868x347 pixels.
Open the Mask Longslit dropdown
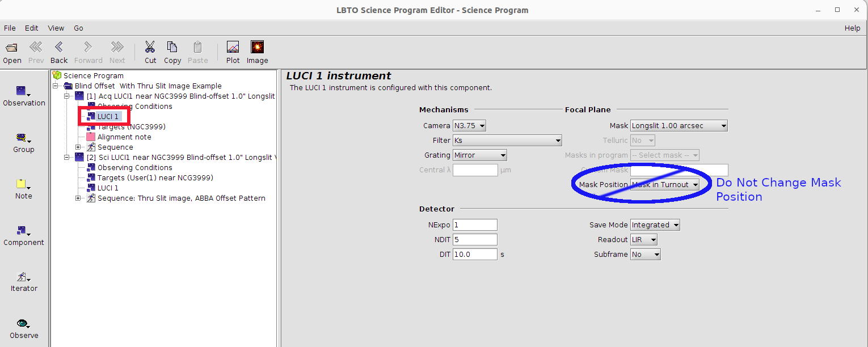point(679,126)
